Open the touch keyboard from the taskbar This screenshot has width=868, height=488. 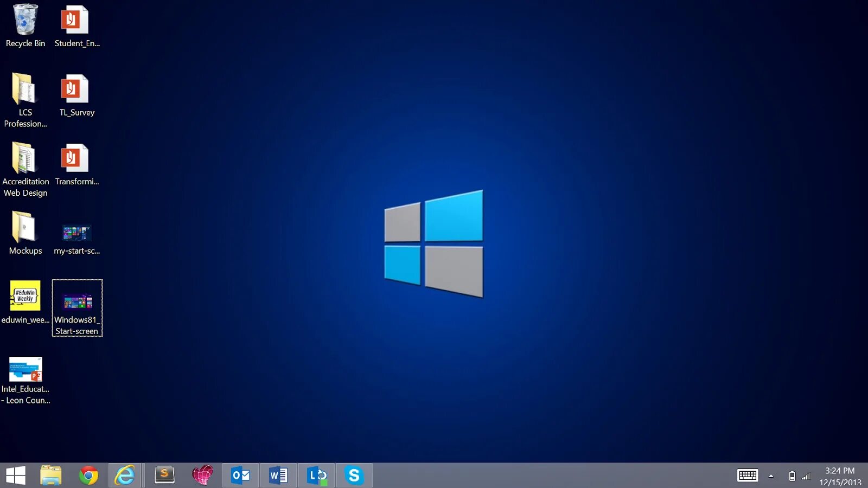[748, 476]
